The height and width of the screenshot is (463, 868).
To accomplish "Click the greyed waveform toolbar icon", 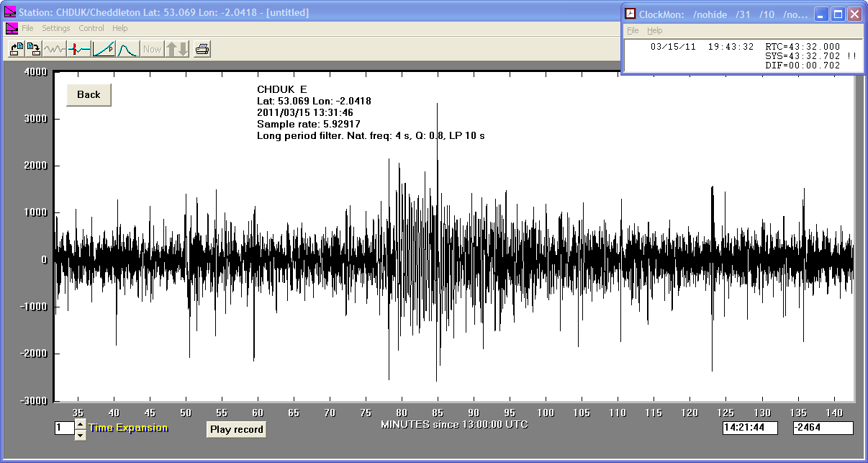I will [x=55, y=49].
